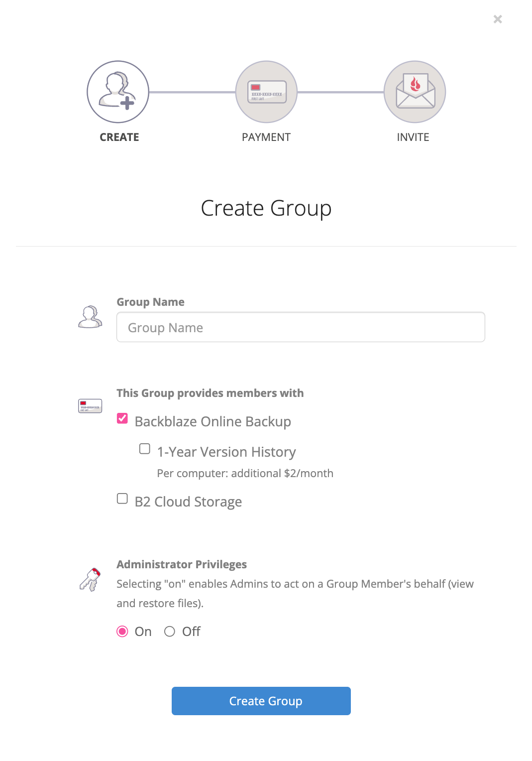Image resolution: width=532 pixels, height=761 pixels.
Task: Select the On radio button
Action: click(122, 632)
